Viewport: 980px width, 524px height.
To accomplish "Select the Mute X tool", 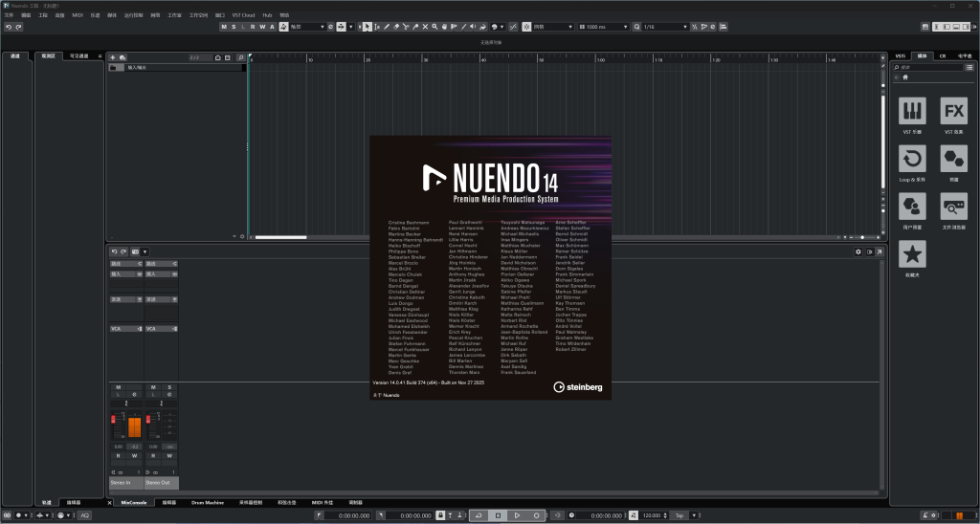I will 425,27.
